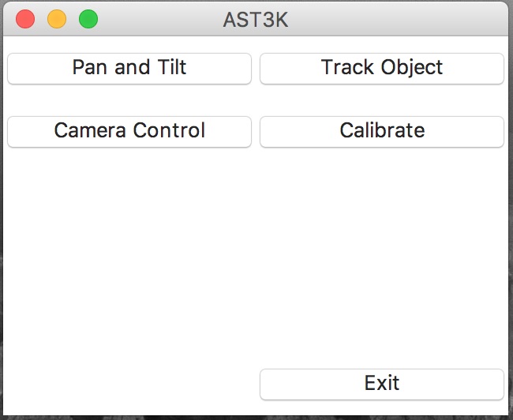
Task: Hit the red close dot in title bar
Action: 25,19
